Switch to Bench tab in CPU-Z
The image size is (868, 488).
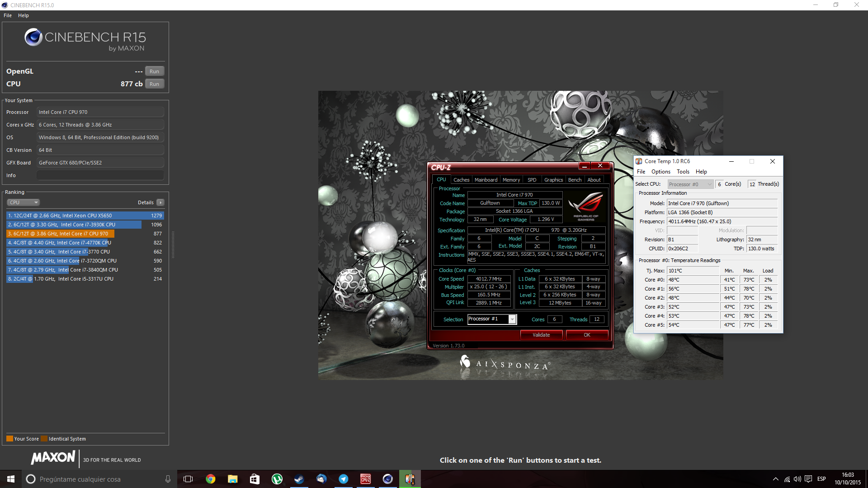[x=575, y=180]
